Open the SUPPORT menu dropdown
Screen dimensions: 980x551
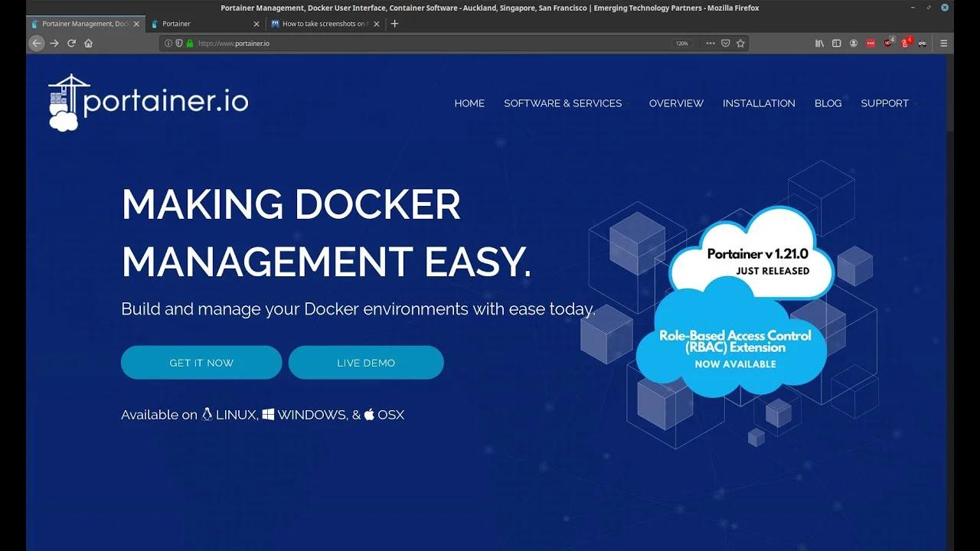[885, 103]
